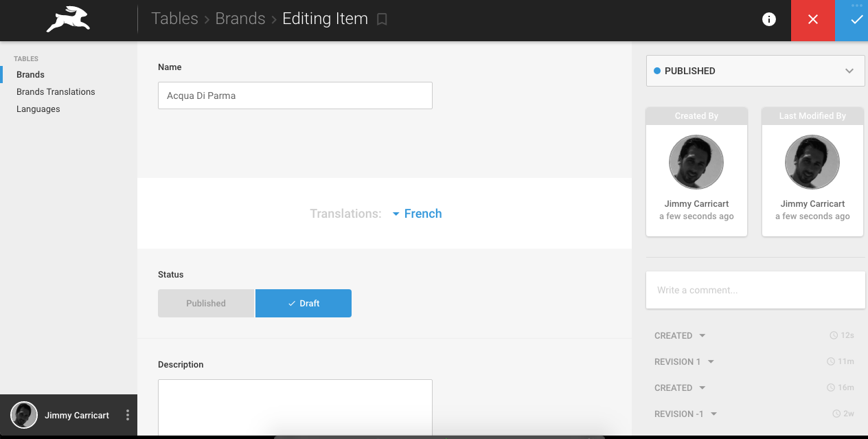Viewport: 868px width, 439px height.
Task: Click the Directus rabbit logo
Action: tap(68, 20)
